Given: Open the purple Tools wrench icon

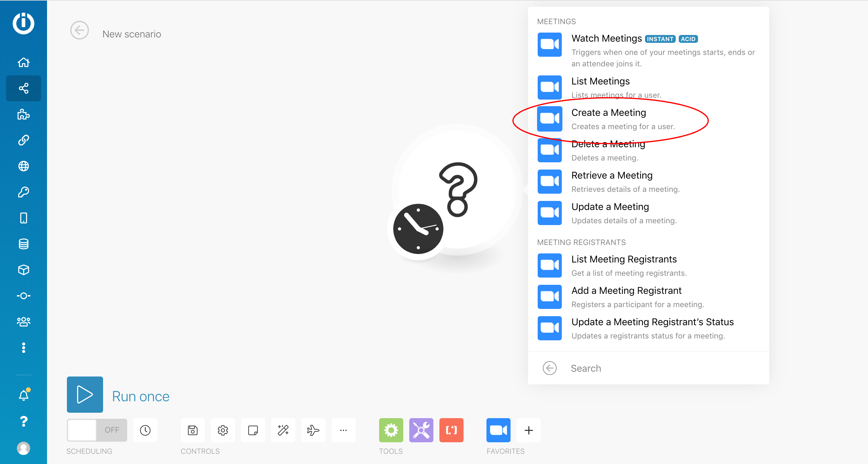Looking at the screenshot, I should [421, 430].
